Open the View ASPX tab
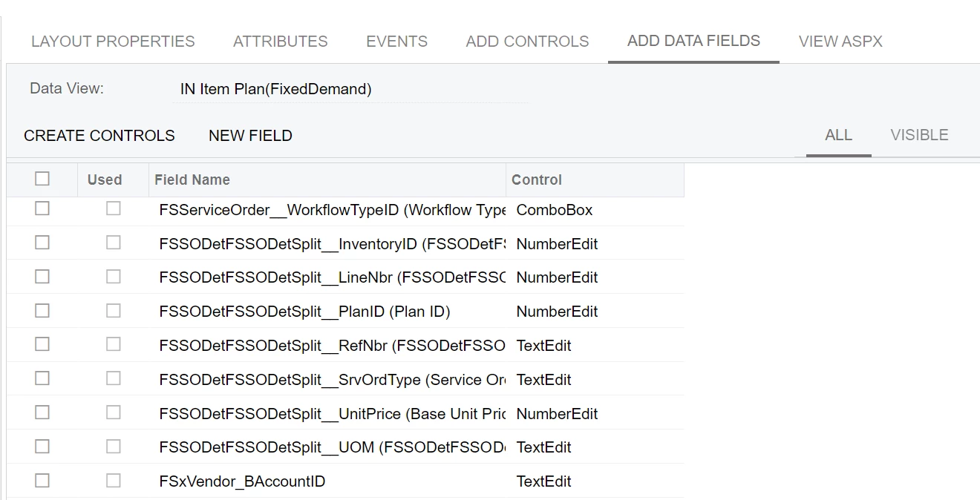This screenshot has width=980, height=500. (x=840, y=42)
